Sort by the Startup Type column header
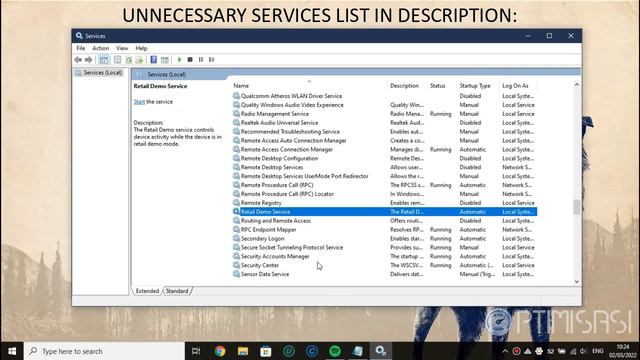The image size is (640, 360). coord(475,86)
